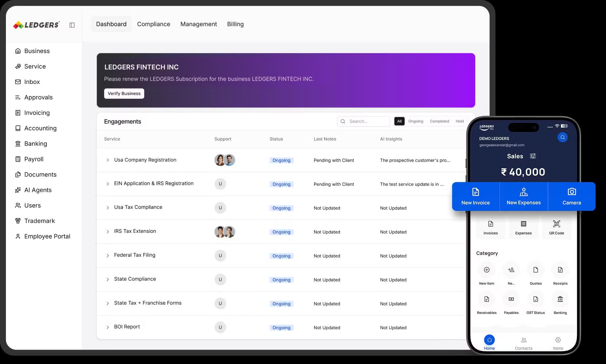Switch to the Billing tab

[x=235, y=24]
